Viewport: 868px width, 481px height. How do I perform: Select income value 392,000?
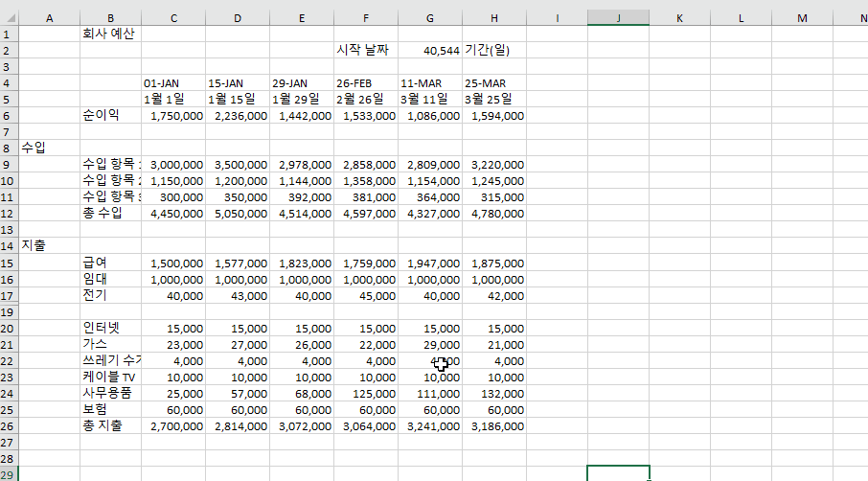tap(302, 197)
